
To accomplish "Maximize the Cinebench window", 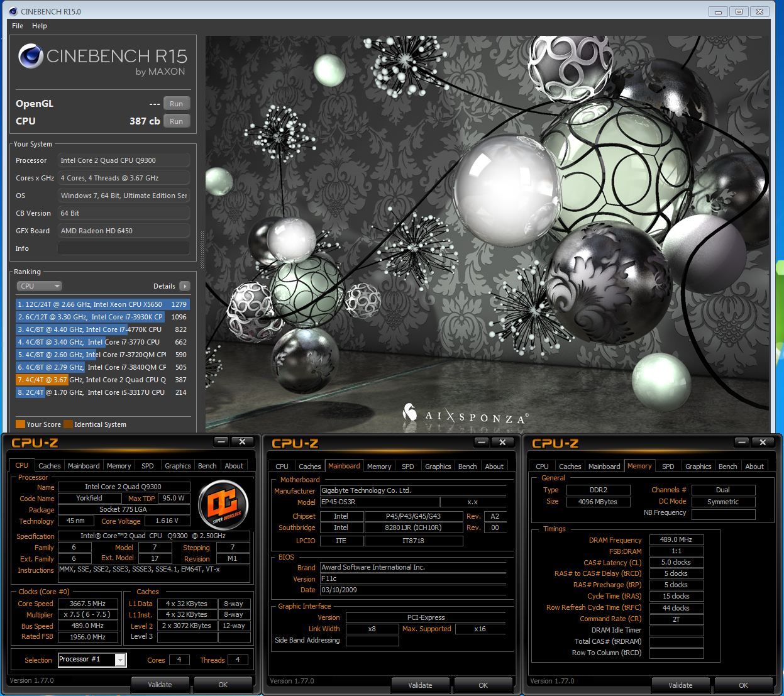I will 739,11.
